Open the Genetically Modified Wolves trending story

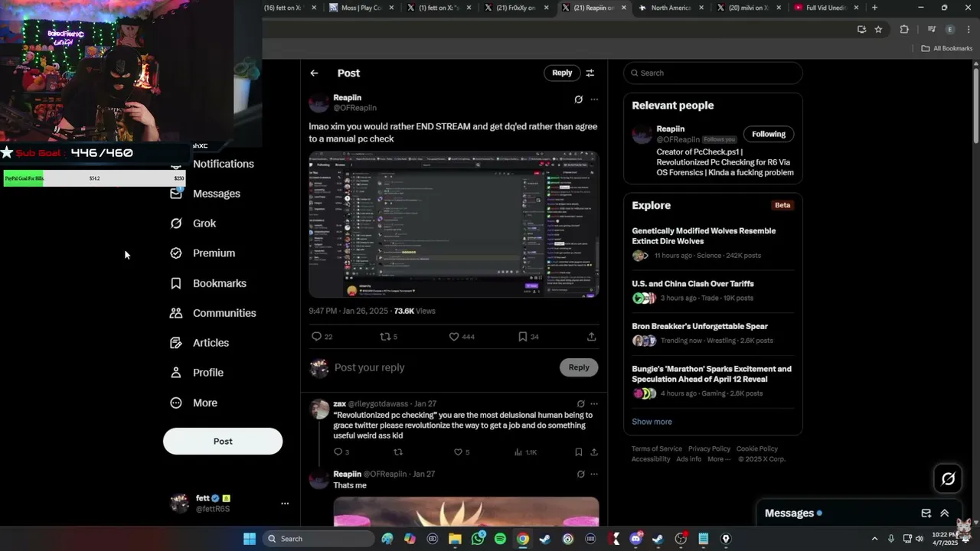click(x=713, y=243)
